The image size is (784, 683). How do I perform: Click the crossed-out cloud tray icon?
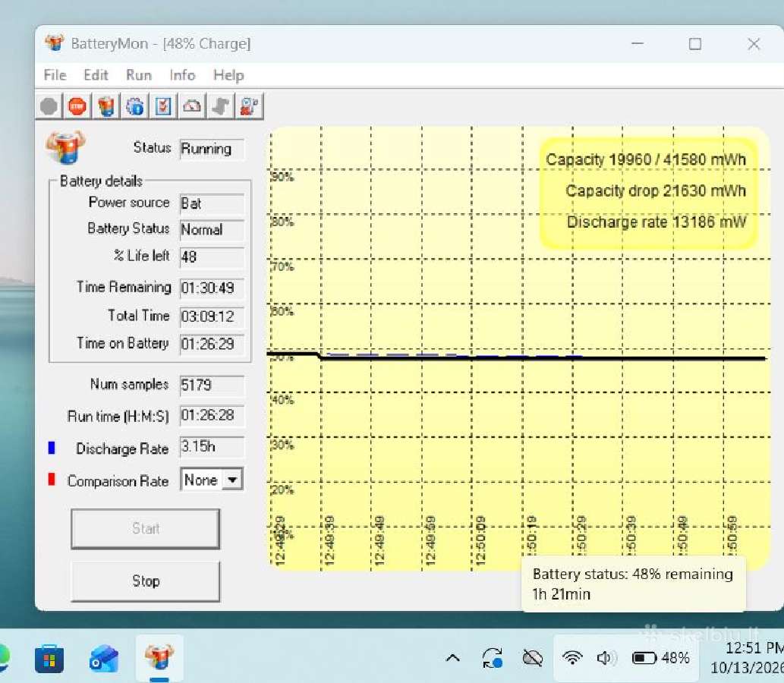(533, 658)
